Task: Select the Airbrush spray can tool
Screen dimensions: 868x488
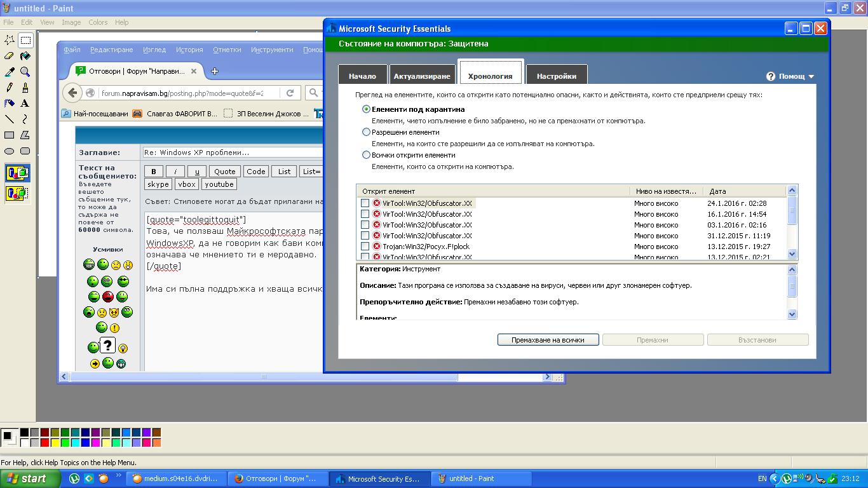Action: click(10, 103)
